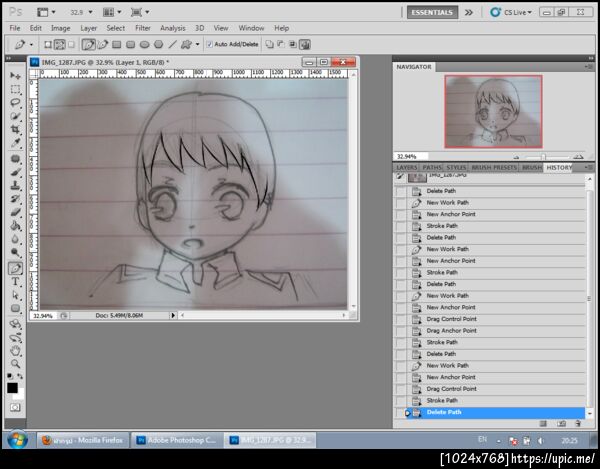Viewport: 600px width, 469px height.
Task: Click the Pen tool in the toolbox
Action: (x=15, y=269)
